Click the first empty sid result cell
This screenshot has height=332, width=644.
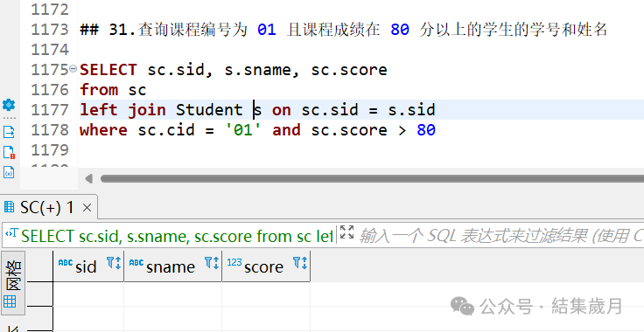pos(88,294)
